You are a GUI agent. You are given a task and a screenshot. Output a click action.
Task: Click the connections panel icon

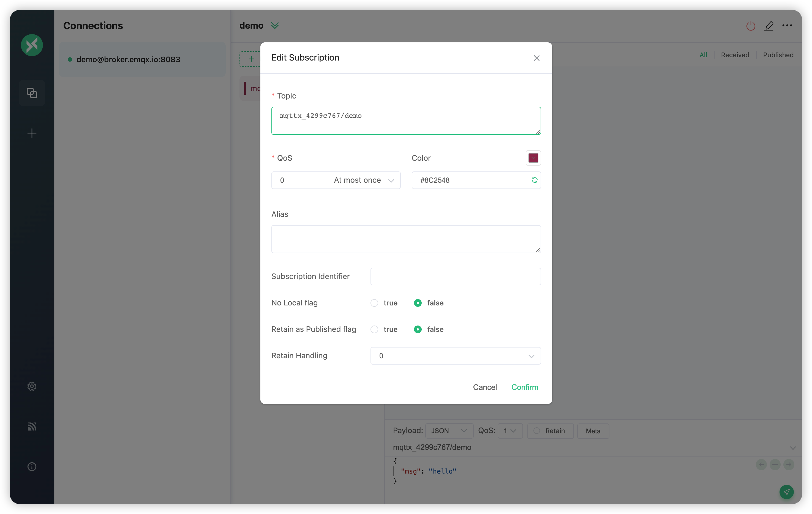click(x=32, y=93)
